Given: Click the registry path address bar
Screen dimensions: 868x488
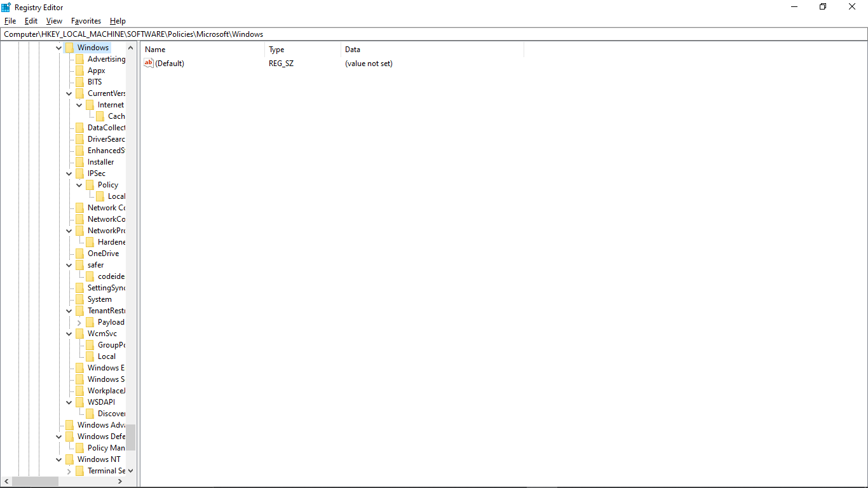Looking at the screenshot, I should pyautogui.click(x=434, y=34).
